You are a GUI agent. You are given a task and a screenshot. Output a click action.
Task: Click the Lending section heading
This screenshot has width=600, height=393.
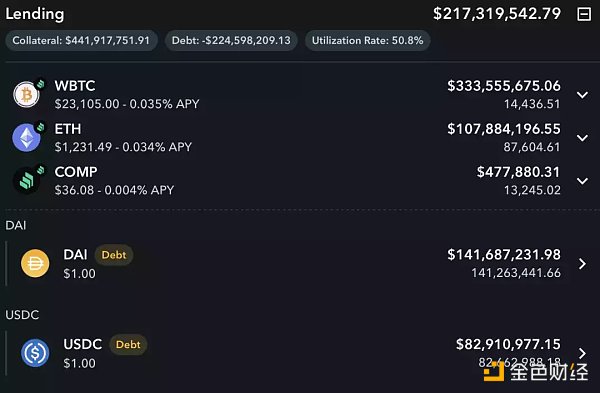(34, 14)
